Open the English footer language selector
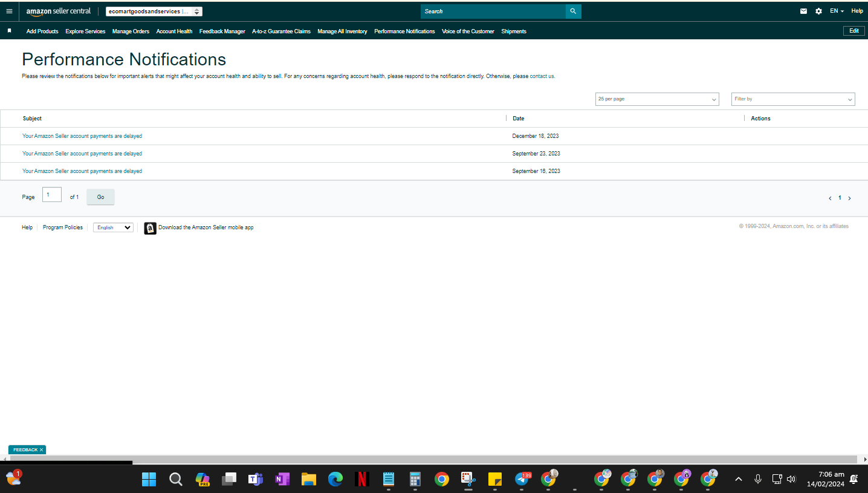Image resolution: width=868 pixels, height=493 pixels. tap(113, 227)
